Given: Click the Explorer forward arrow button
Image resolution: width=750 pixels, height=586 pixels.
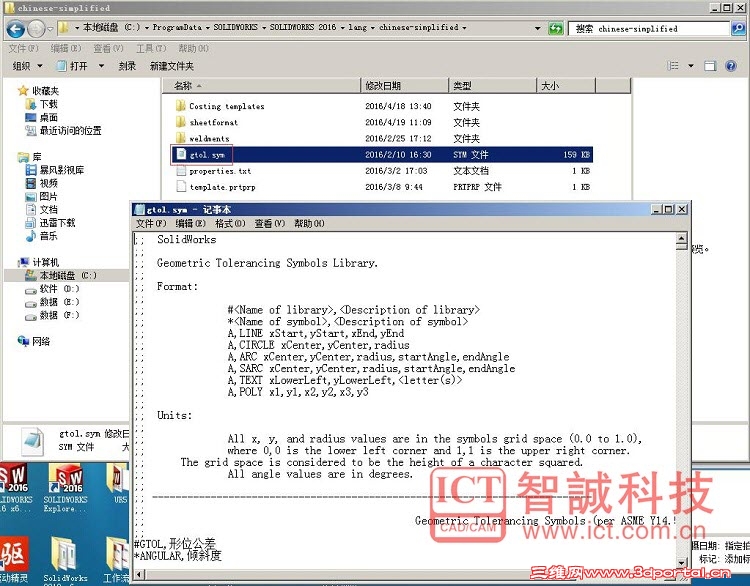Looking at the screenshot, I should coord(36,29).
